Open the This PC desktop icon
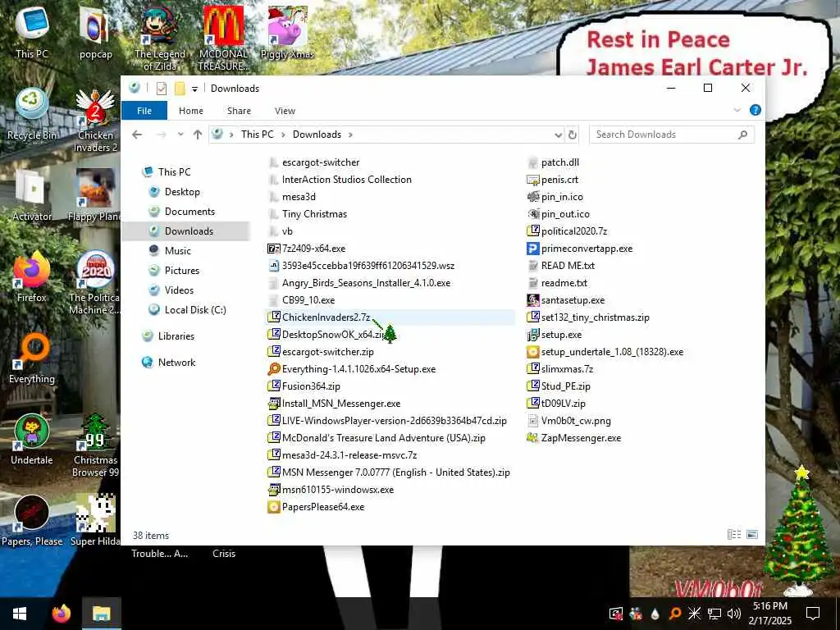840x630 pixels. [32, 32]
